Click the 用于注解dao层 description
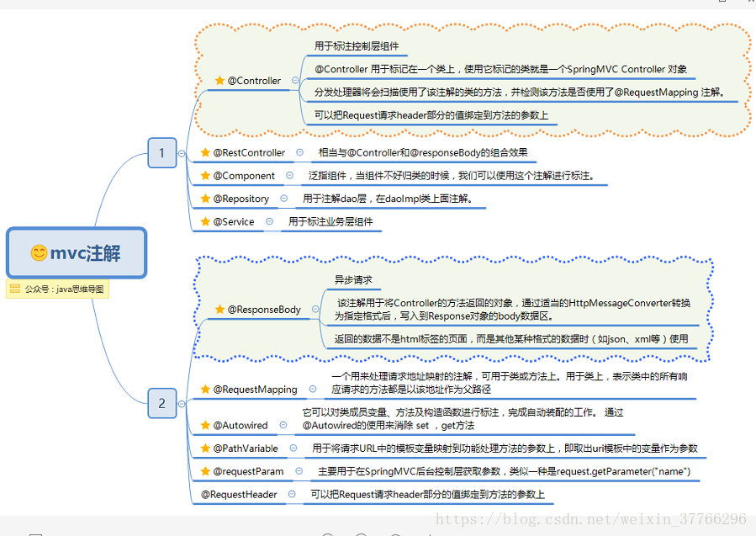The width and height of the screenshot is (756, 536). pos(388,199)
